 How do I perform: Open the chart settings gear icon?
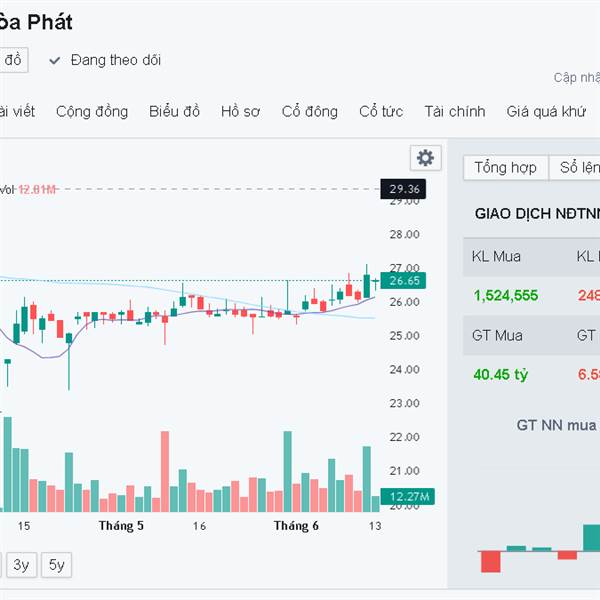(426, 158)
